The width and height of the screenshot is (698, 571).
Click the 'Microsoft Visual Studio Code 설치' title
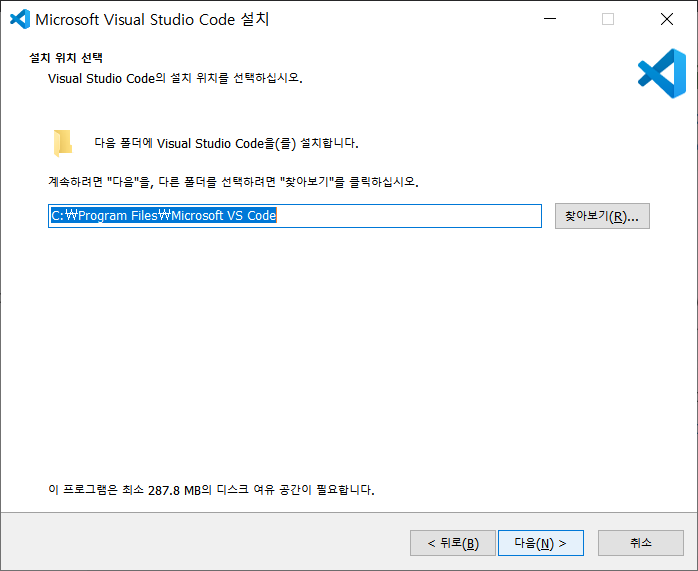tap(152, 20)
